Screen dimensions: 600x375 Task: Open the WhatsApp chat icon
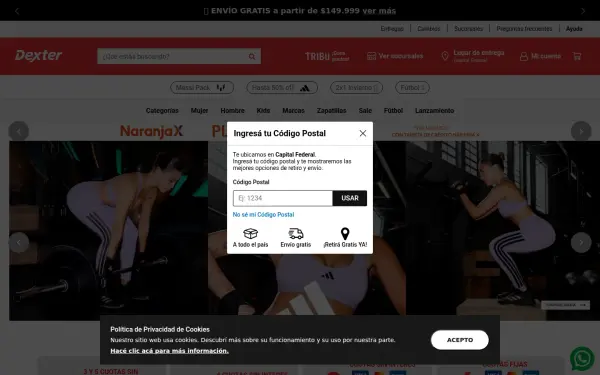[582, 359]
